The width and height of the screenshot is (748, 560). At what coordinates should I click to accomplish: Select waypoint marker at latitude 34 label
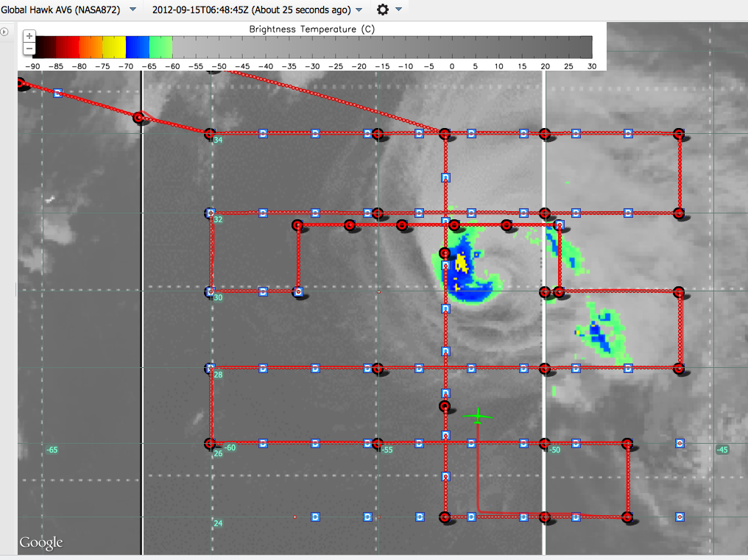(x=210, y=134)
